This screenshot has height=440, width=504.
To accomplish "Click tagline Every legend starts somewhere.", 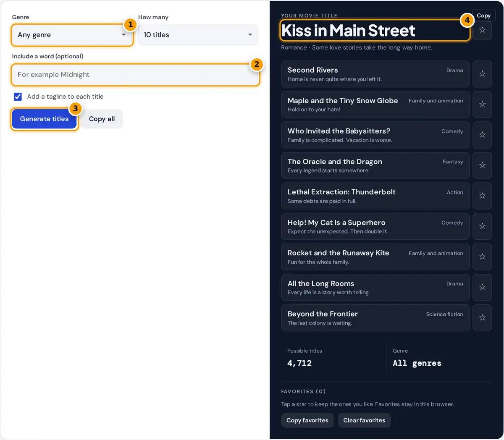I will point(328,170).
